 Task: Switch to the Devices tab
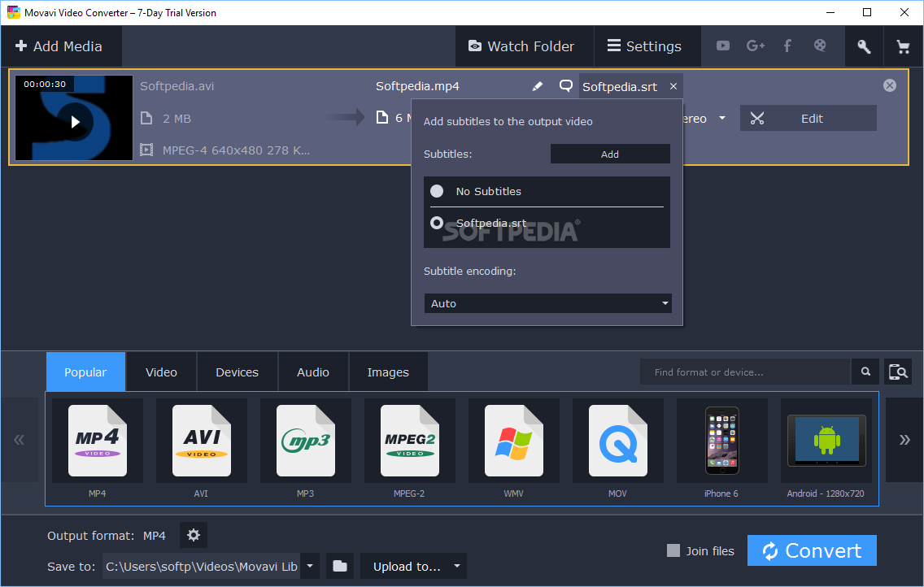click(x=237, y=372)
